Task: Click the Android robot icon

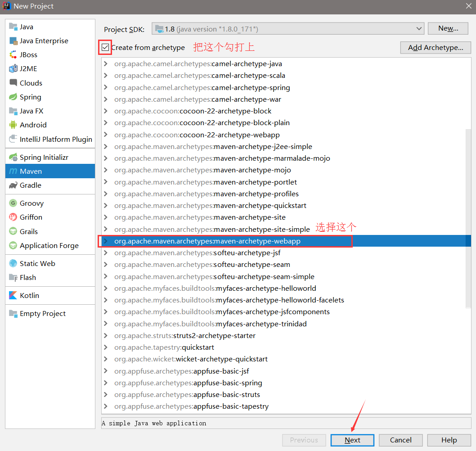Action: (x=13, y=125)
